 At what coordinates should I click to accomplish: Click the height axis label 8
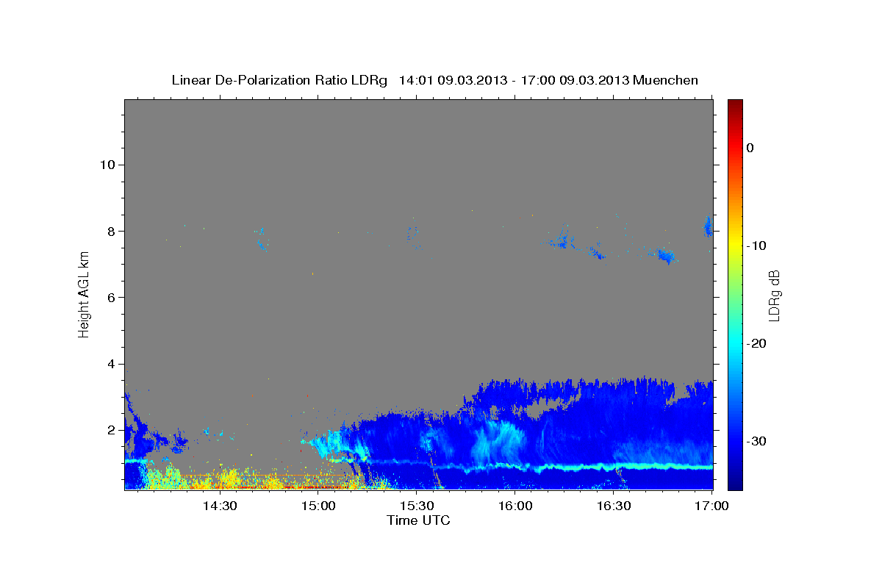112,231
